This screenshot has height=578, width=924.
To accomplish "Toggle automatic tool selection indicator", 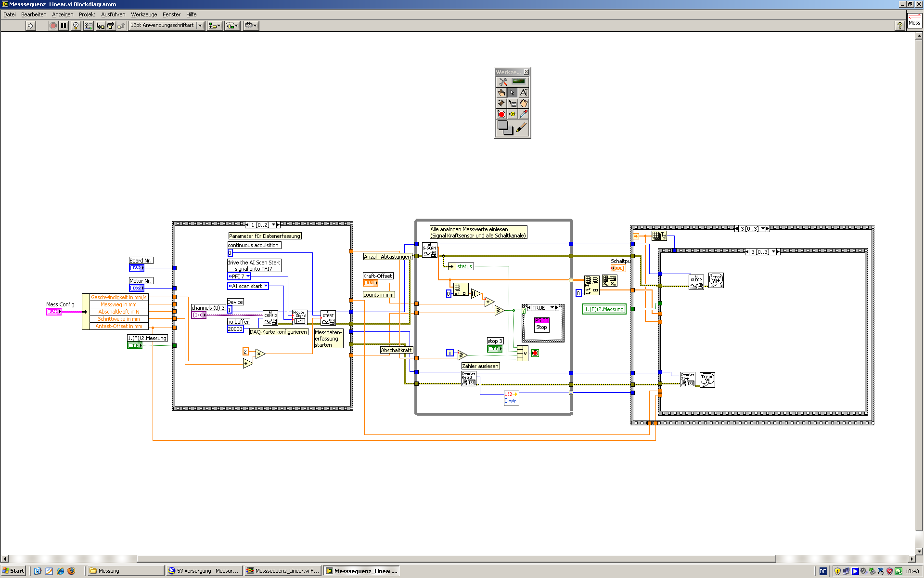I will coord(518,81).
